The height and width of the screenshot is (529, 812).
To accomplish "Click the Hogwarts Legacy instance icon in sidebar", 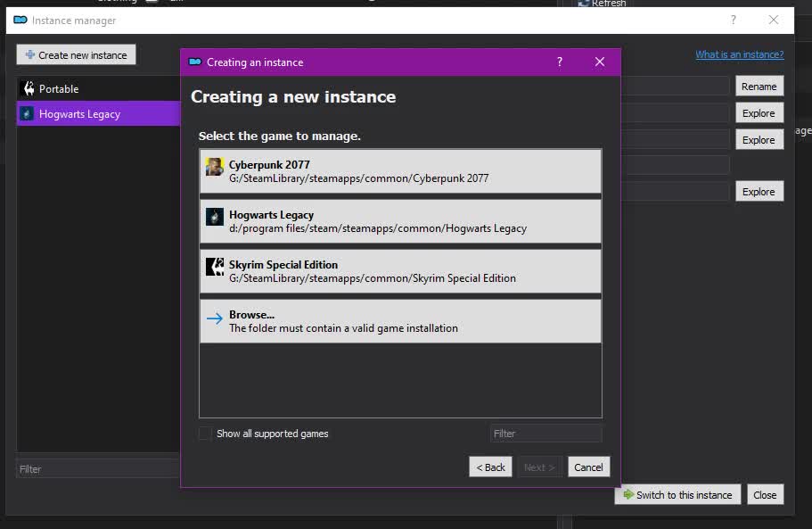I will click(28, 114).
